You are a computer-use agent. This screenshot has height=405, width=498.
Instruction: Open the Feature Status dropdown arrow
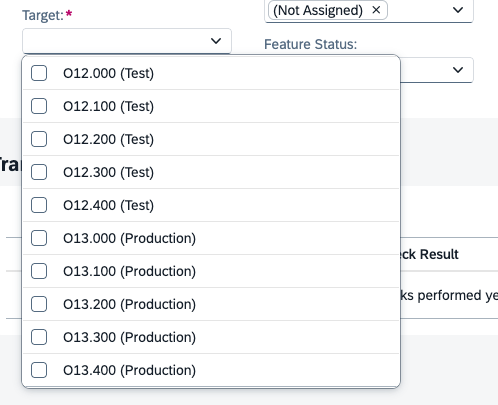458,70
